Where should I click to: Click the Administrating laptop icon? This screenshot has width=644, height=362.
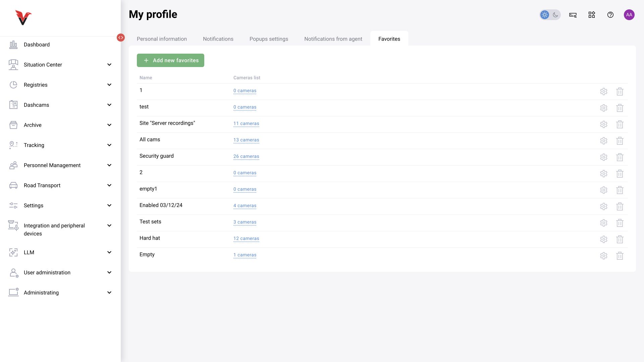[14, 292]
